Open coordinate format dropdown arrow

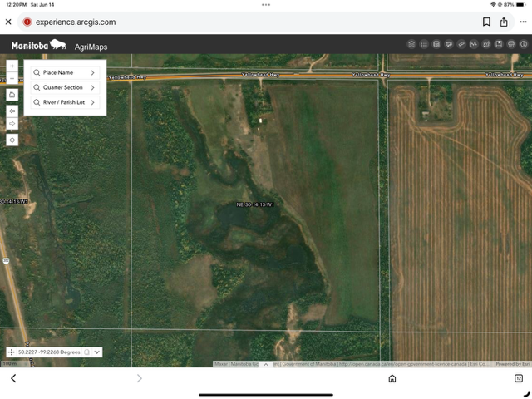click(97, 352)
